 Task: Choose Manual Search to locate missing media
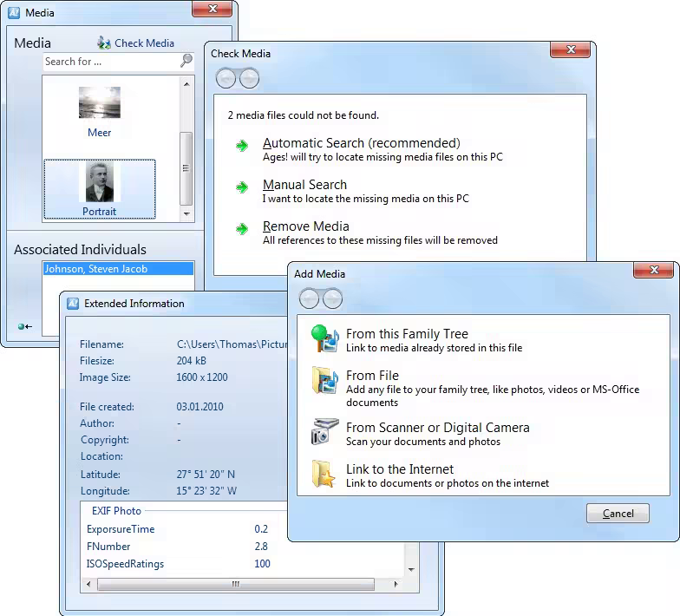click(x=304, y=185)
